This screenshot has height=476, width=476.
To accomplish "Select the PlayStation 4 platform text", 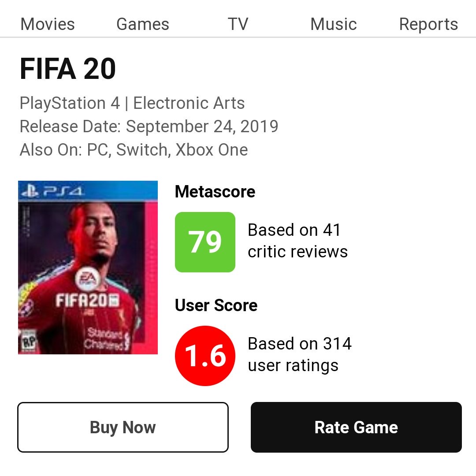I will [x=70, y=103].
